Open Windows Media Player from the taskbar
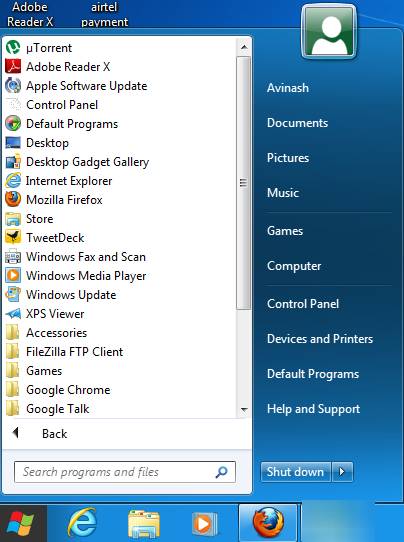The height and width of the screenshot is (542, 404). point(204,524)
